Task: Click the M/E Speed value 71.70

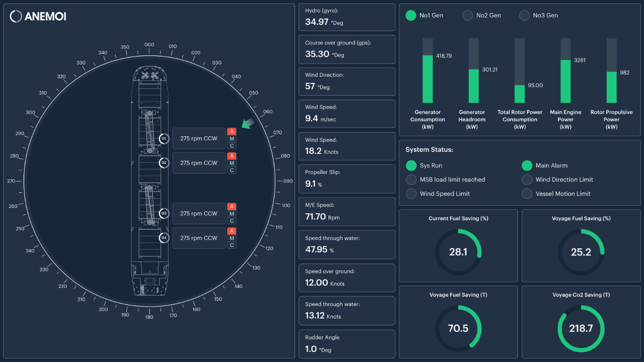Action: click(x=315, y=217)
